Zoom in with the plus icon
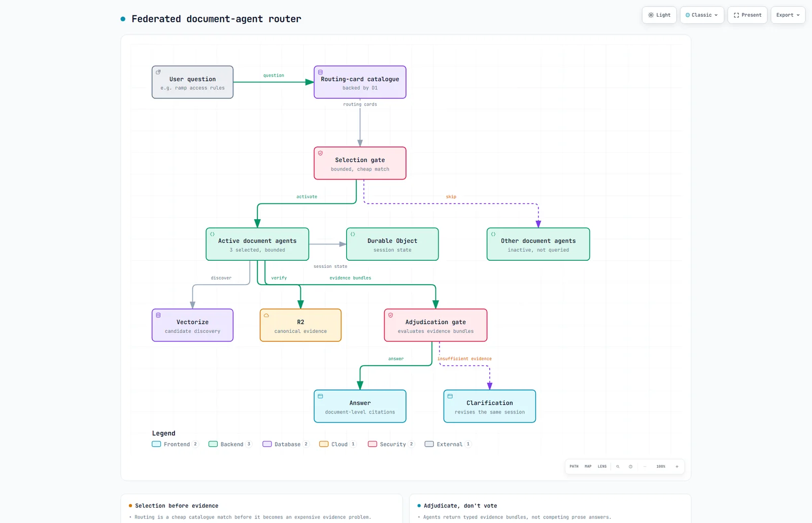 pos(676,466)
